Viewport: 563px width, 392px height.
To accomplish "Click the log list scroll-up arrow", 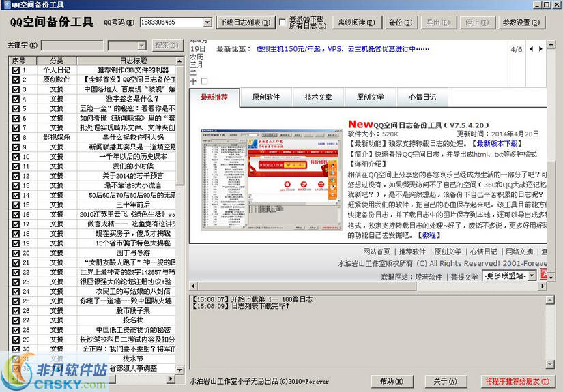I will (180, 61).
